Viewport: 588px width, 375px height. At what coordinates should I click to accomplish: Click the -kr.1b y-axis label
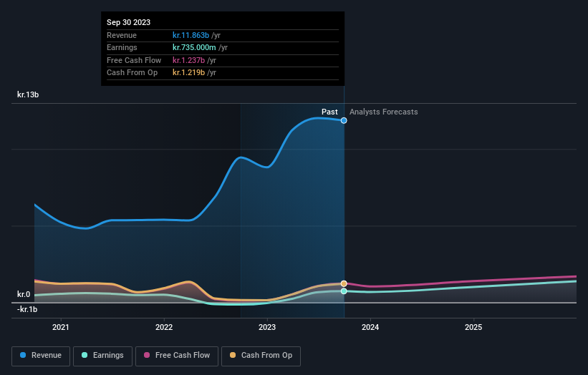point(27,309)
